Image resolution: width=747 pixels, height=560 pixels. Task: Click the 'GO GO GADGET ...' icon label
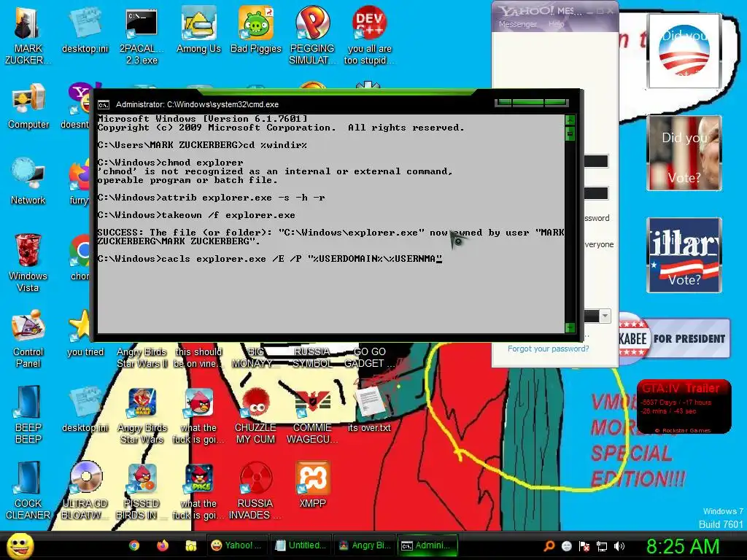[x=370, y=357]
